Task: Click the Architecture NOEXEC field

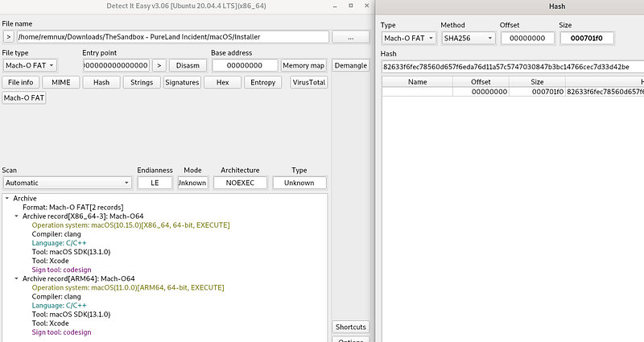Action: 240,183
